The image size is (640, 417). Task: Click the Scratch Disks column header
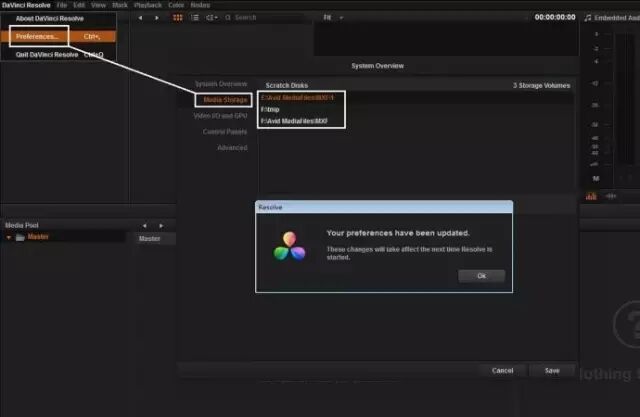287,86
